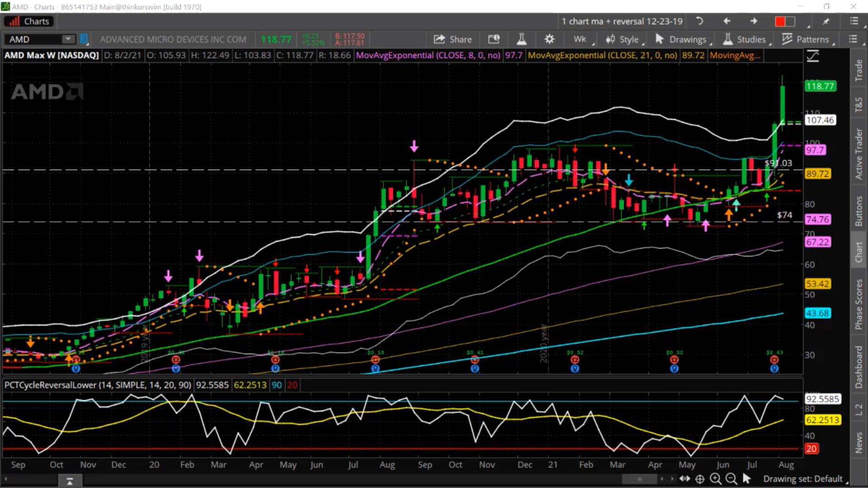868x488 pixels.
Task: Click the orange 89.72 price axis bubble
Action: (817, 174)
